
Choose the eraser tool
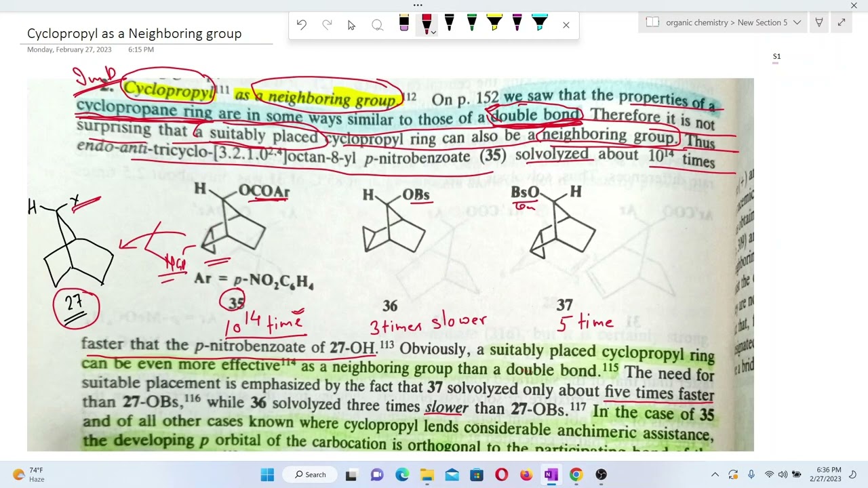tap(404, 24)
